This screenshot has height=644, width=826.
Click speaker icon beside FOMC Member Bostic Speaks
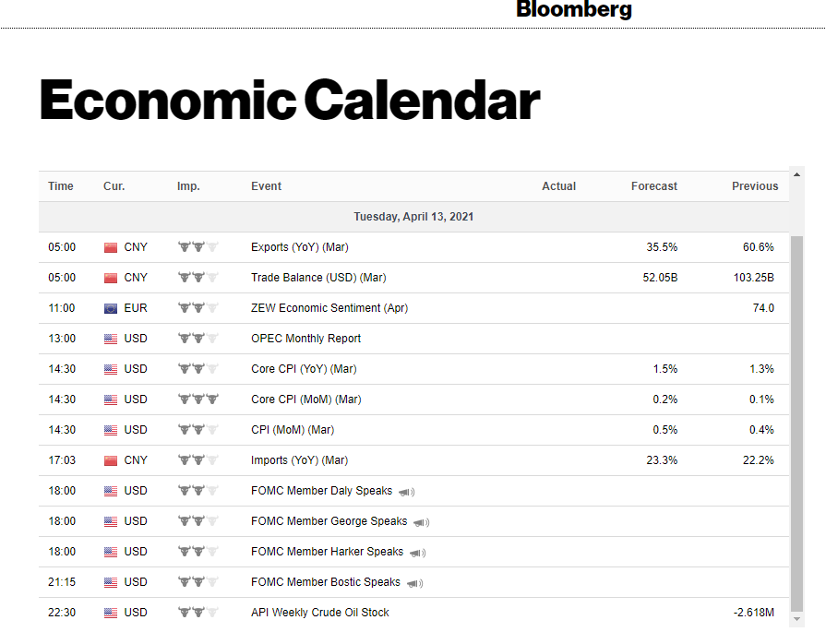(414, 583)
